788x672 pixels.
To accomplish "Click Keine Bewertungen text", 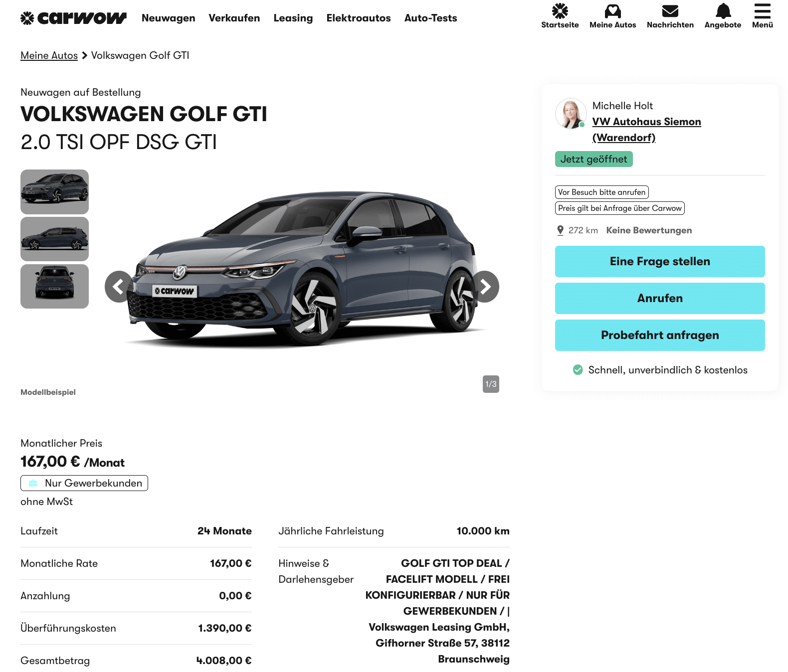I will point(649,230).
